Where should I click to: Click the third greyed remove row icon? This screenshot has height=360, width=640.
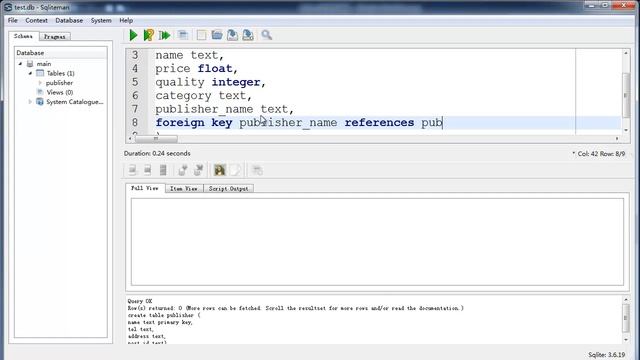click(163, 170)
